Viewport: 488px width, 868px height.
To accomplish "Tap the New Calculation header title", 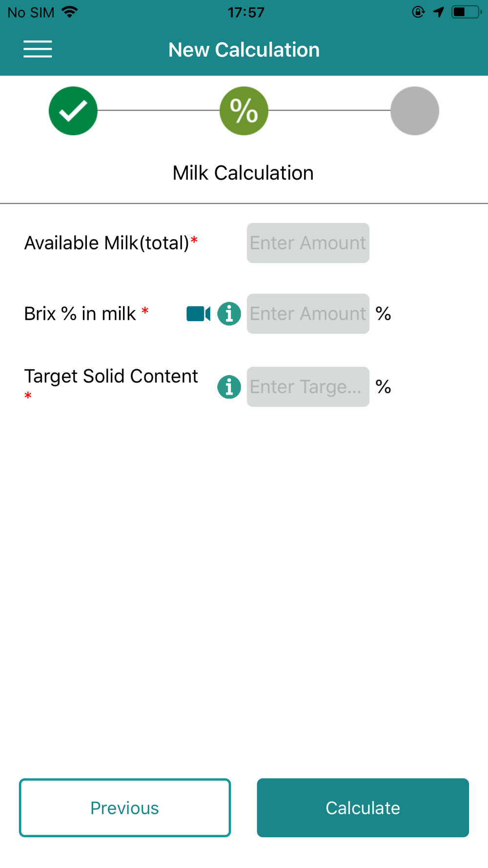I will 244,50.
